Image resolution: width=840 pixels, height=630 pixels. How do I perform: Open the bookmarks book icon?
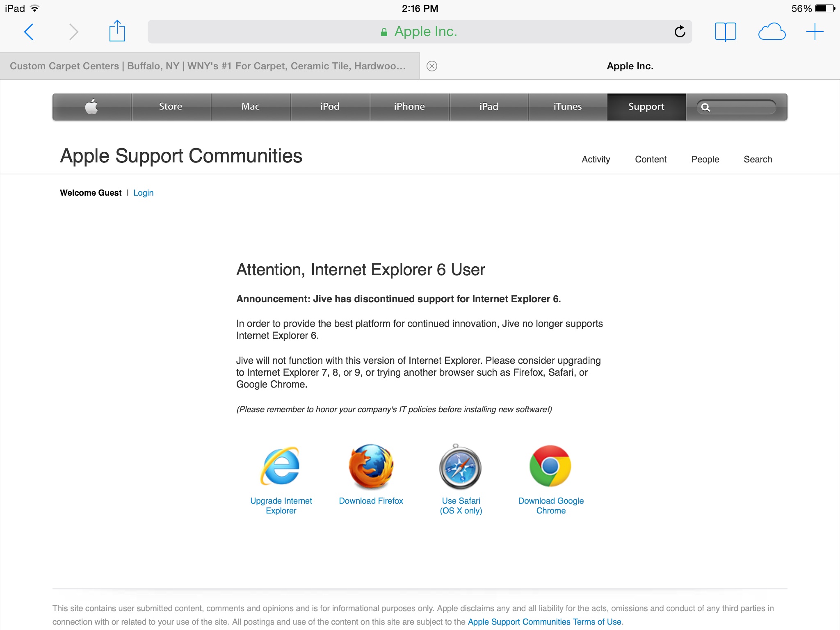click(725, 32)
